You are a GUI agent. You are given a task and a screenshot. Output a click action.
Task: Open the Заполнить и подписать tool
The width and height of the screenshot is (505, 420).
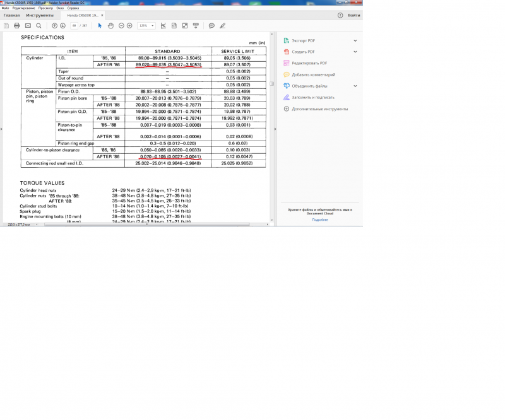pos(313,97)
